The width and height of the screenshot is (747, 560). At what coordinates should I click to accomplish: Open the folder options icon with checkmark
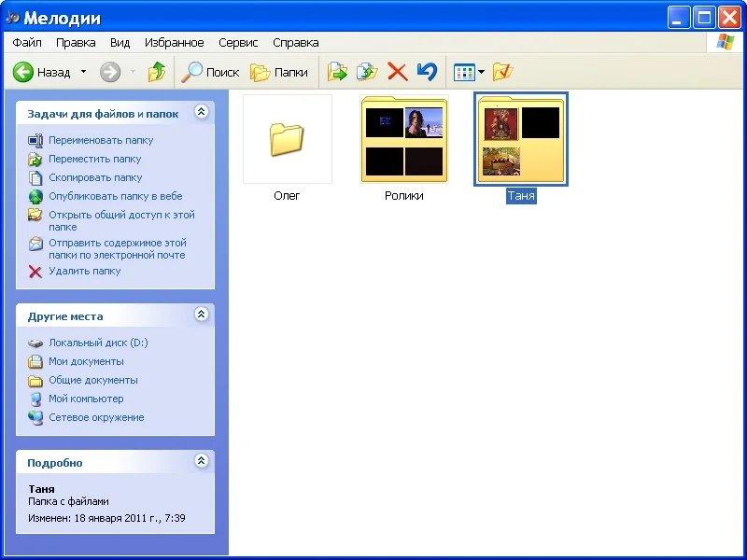[502, 72]
